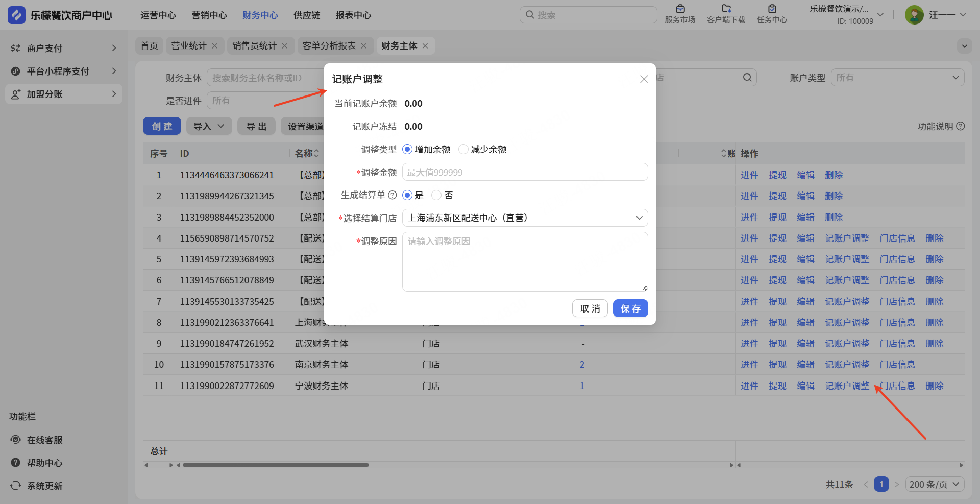The width and height of the screenshot is (980, 504).
Task: Click the 生成结算单 help question mark icon
Action: [393, 195]
